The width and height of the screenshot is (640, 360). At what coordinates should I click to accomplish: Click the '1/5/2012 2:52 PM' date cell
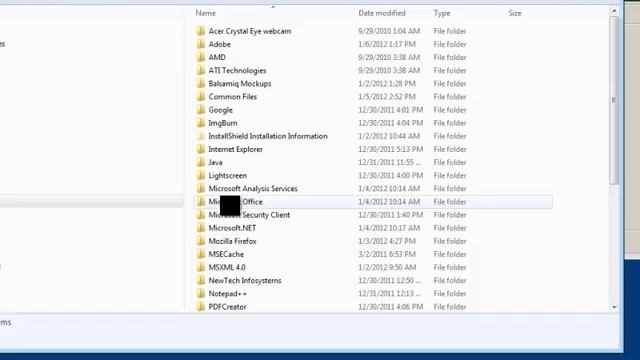point(387,97)
